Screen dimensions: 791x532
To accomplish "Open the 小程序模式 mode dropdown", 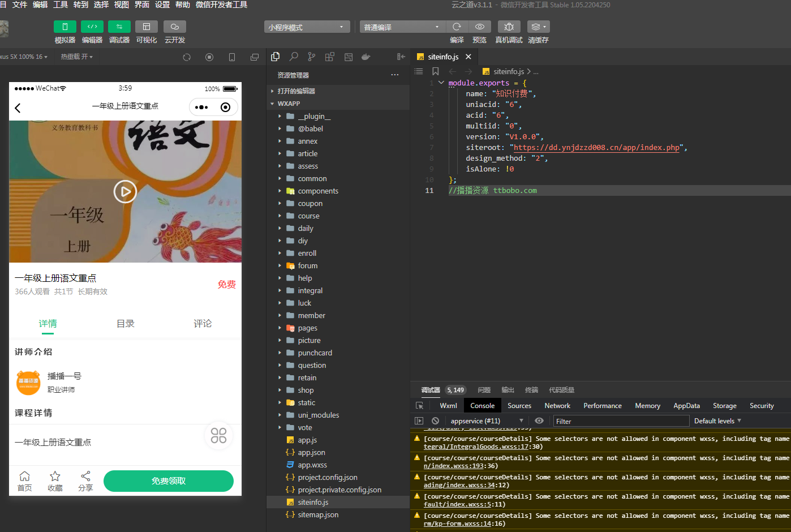I will pyautogui.click(x=307, y=27).
